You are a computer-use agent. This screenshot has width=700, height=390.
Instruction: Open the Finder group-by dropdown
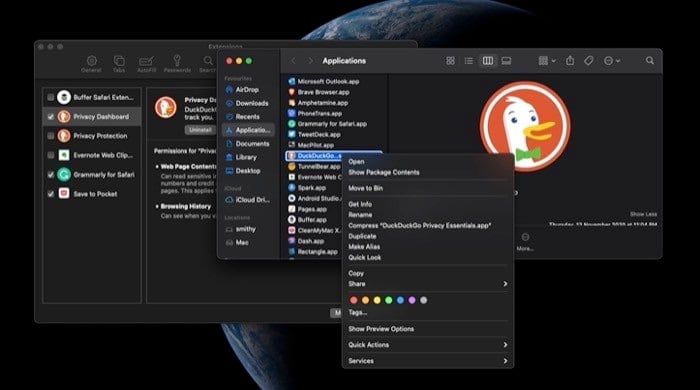[546, 61]
